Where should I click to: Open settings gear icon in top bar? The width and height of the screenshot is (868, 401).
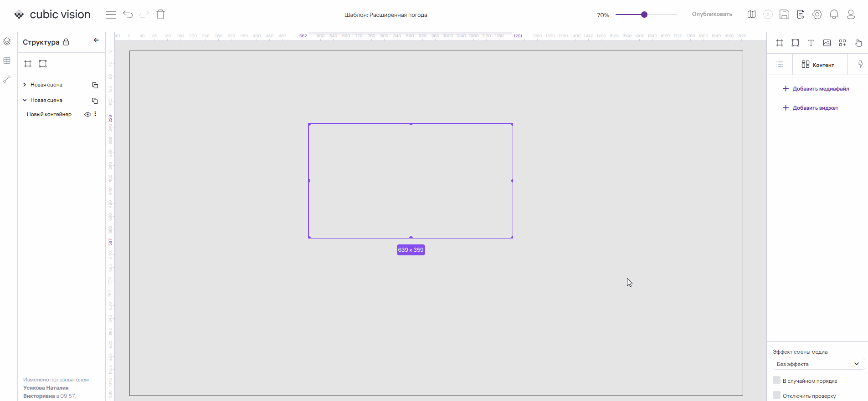point(817,15)
